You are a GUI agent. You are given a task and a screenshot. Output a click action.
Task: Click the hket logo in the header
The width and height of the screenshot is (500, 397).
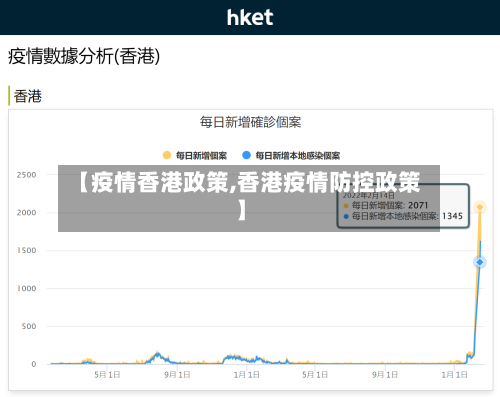[x=250, y=17]
